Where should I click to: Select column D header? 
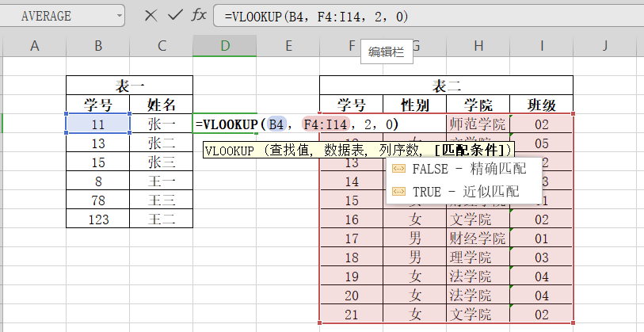[225, 46]
